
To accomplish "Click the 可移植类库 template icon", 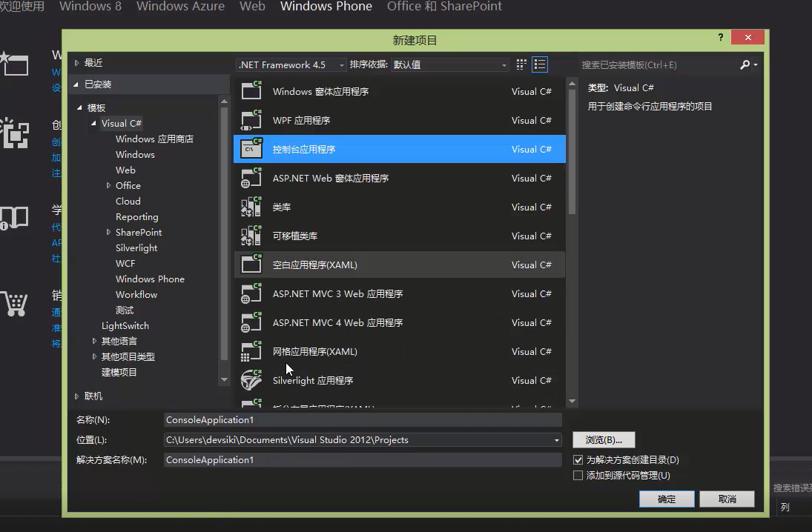I will point(251,236).
